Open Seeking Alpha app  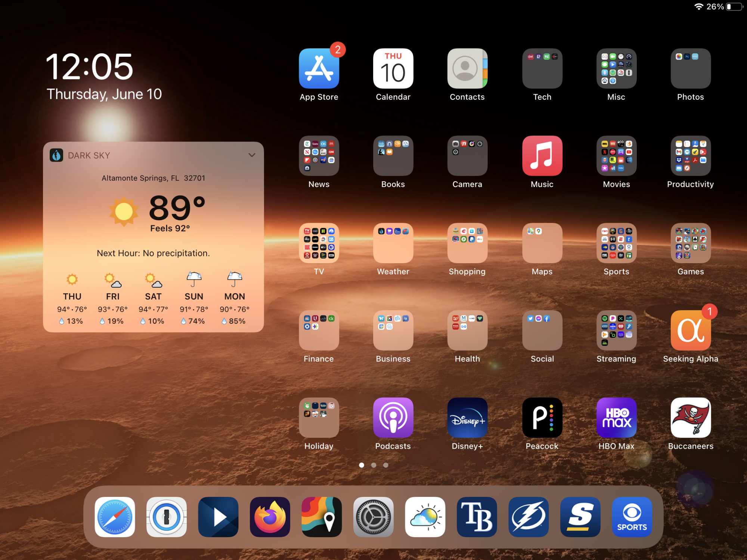coord(691,330)
